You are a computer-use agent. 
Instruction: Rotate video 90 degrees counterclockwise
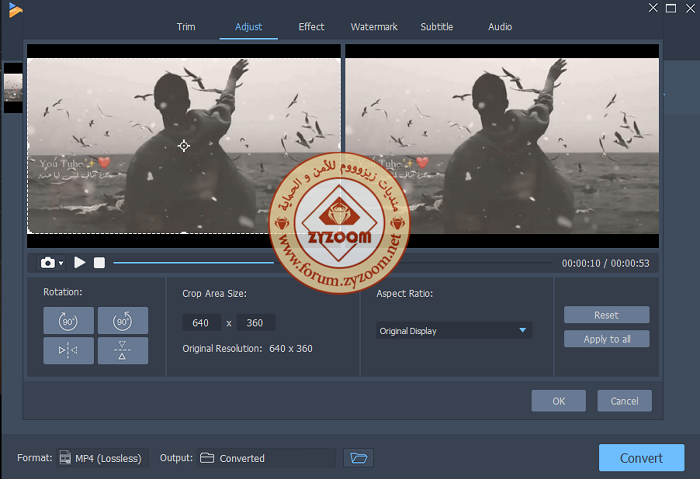click(123, 321)
